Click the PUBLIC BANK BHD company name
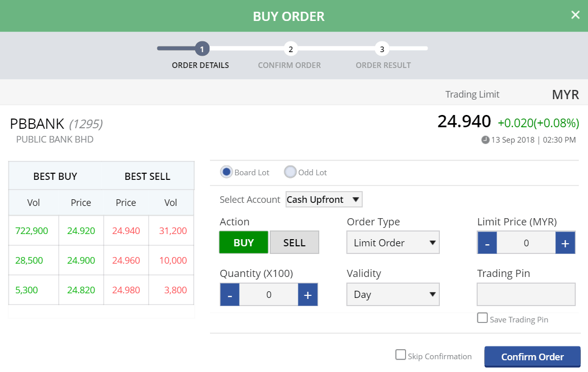The image size is (588, 372). click(x=55, y=139)
